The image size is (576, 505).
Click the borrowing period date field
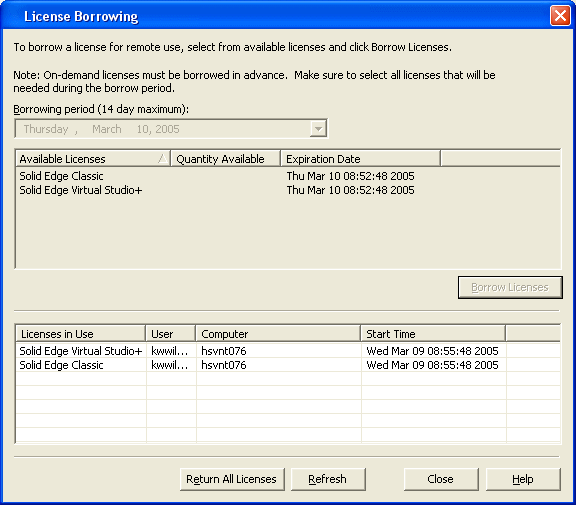[171, 129]
